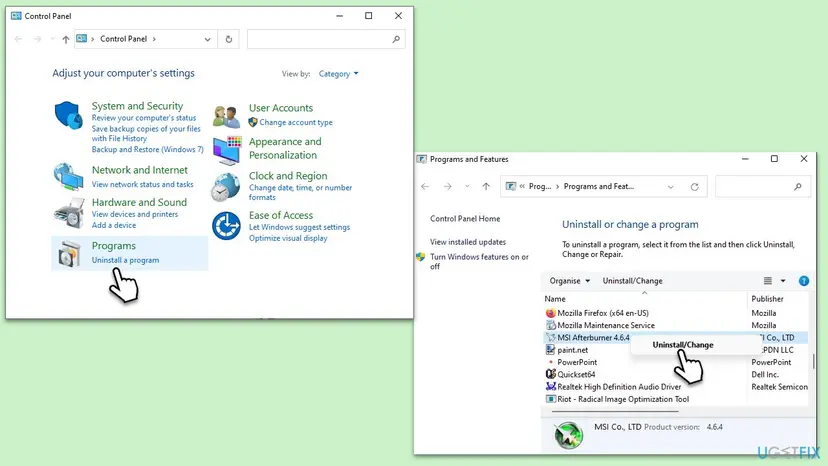Viewport: 828px width, 466px height.
Task: Go up one level in Control Panel window
Action: click(x=65, y=39)
